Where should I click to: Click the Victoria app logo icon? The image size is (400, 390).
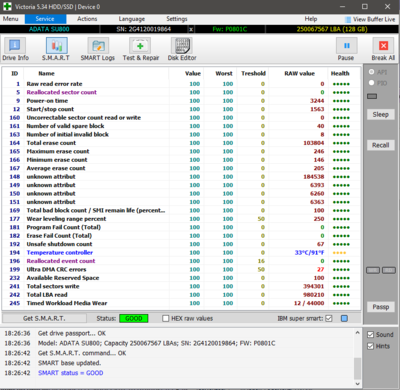pos(7,7)
